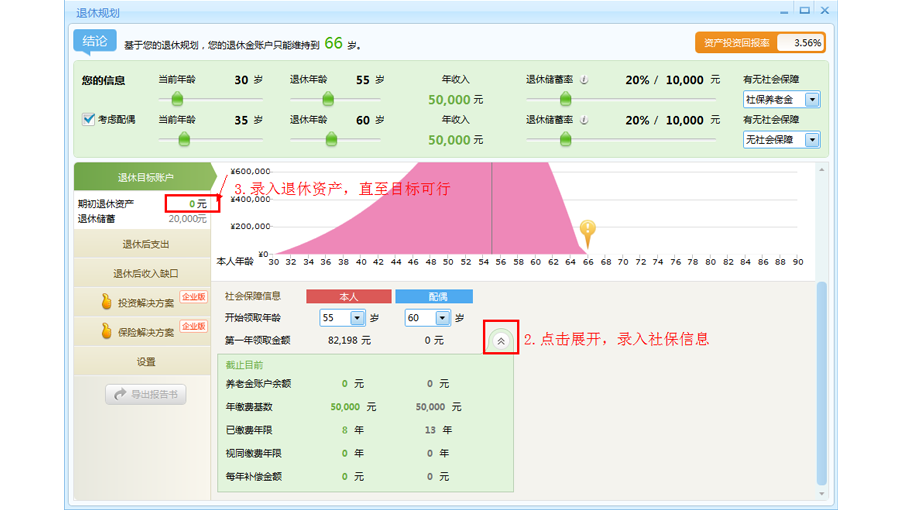900x510 pixels.
Task: Open the 社保养老金 social security dropdown
Action: 812,100
